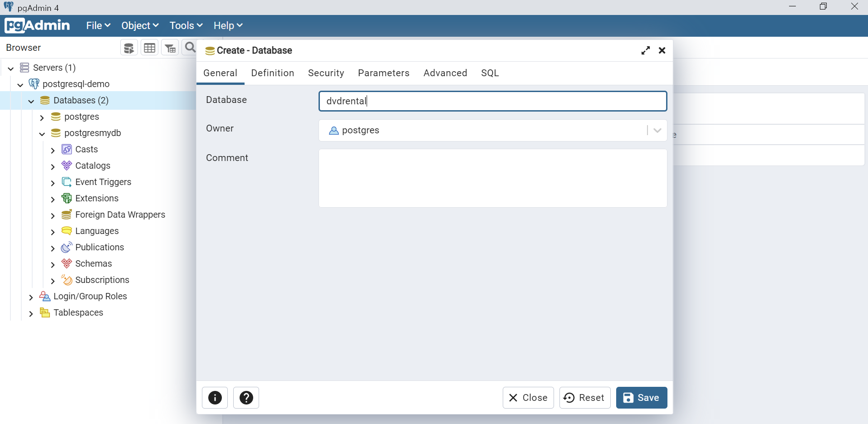This screenshot has width=868, height=424.
Task: Click the Schemas node icon
Action: tap(67, 263)
